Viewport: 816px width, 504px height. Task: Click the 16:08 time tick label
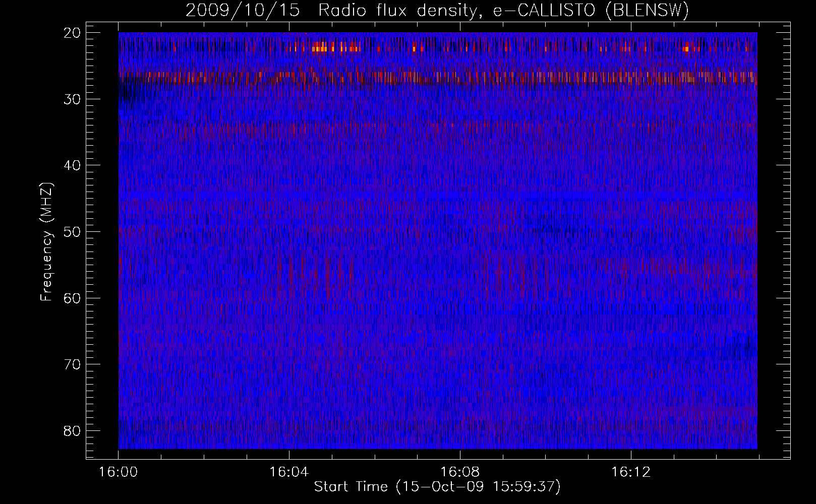460,472
